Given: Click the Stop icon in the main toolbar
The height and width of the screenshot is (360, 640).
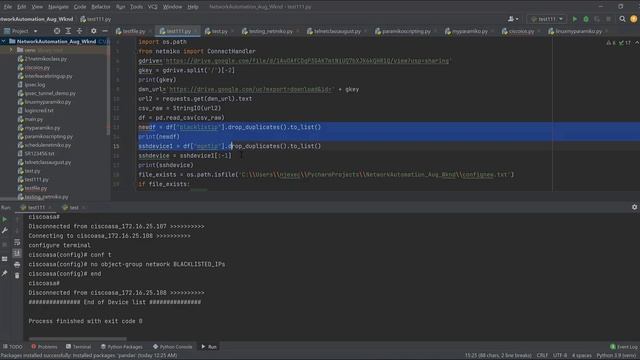Looking at the screenshot, I should (x=608, y=19).
